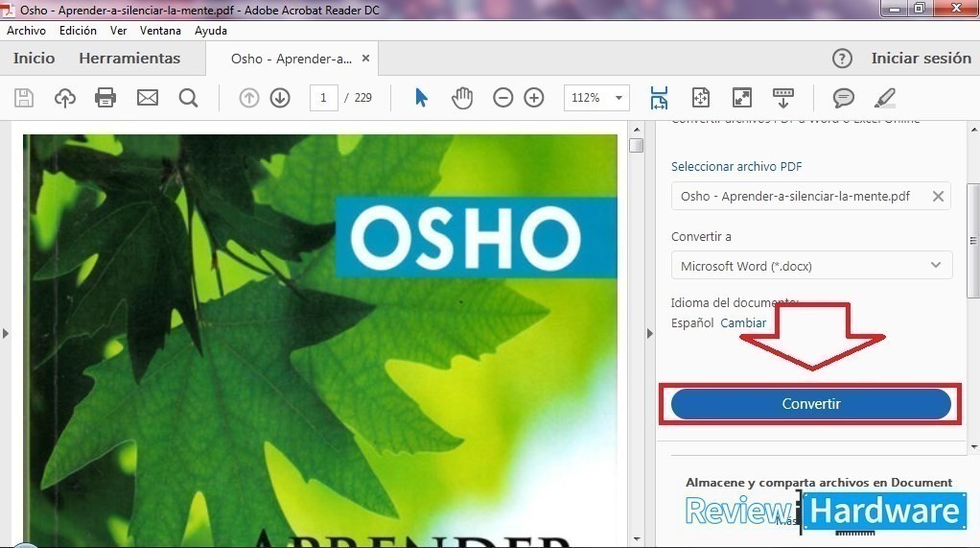The width and height of the screenshot is (980, 548).
Task: Click Cambiar language link
Action: point(743,323)
